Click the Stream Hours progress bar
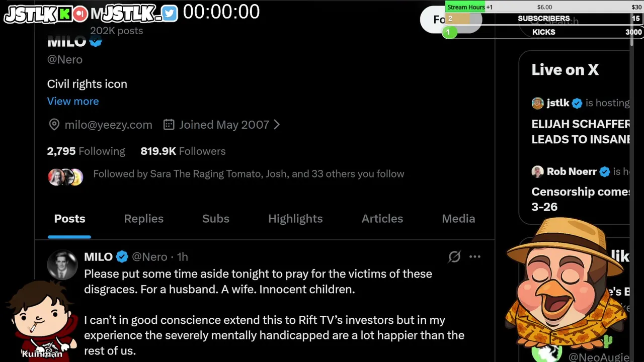The image size is (644, 362). [543, 7]
